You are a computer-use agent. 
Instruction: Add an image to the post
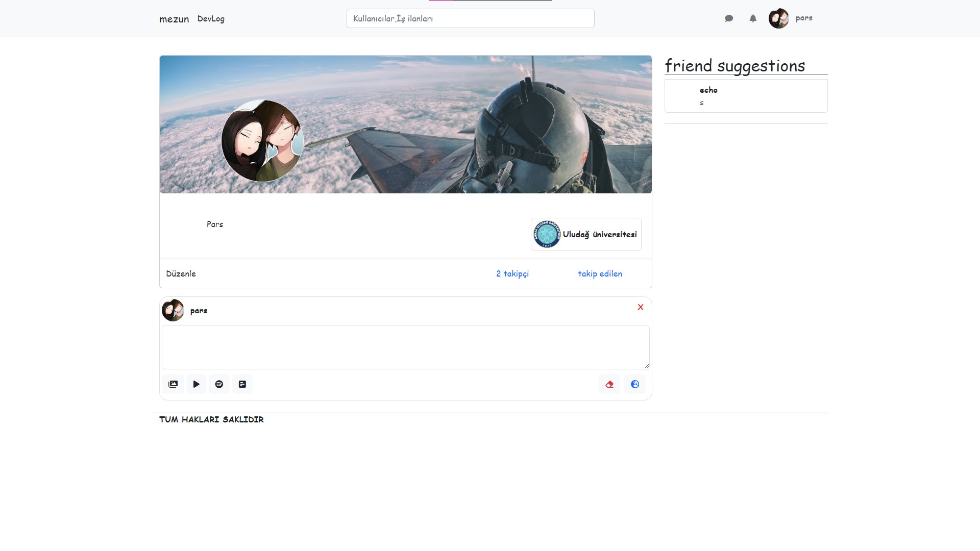click(x=173, y=384)
